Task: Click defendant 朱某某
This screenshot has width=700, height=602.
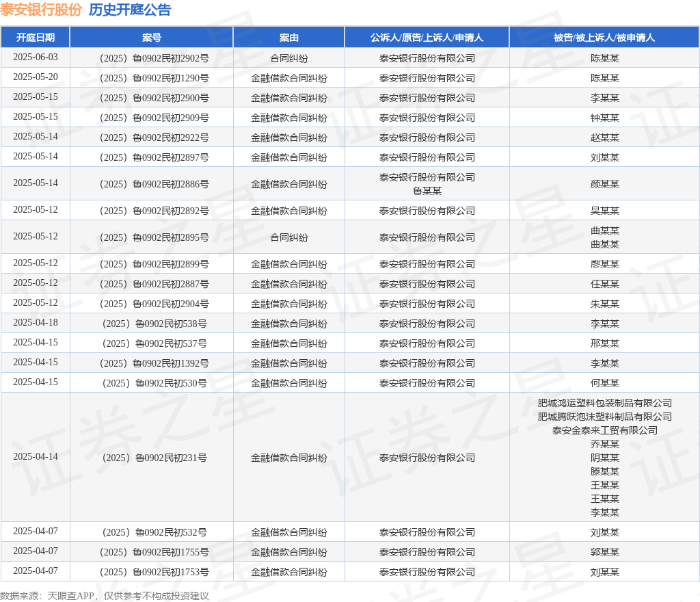Action: coord(604,304)
